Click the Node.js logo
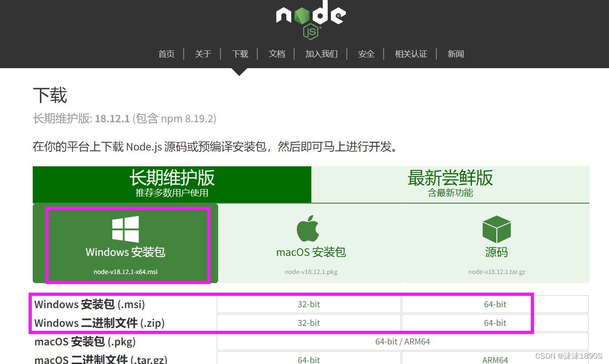This screenshot has height=364, width=609. click(311, 20)
